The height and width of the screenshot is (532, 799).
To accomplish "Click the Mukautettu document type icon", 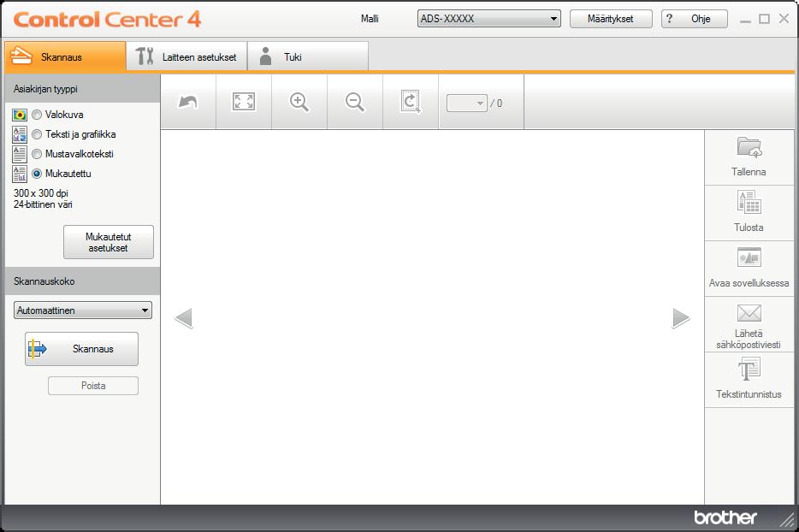I will (x=20, y=174).
